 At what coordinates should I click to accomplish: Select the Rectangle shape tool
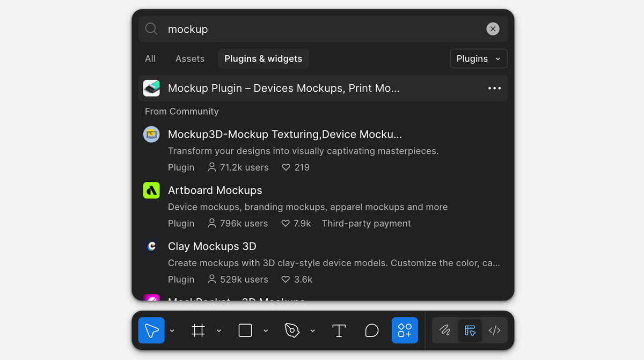[x=245, y=330]
